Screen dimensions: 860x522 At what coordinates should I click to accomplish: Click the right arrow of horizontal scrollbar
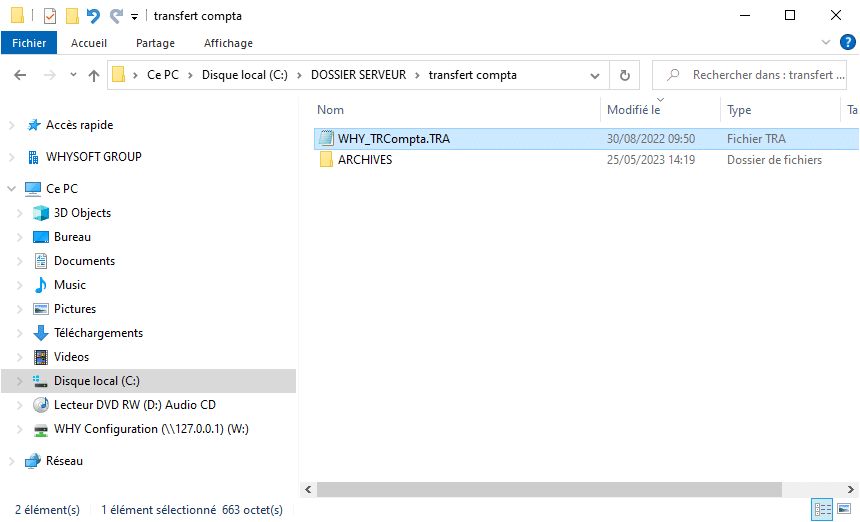(851, 489)
